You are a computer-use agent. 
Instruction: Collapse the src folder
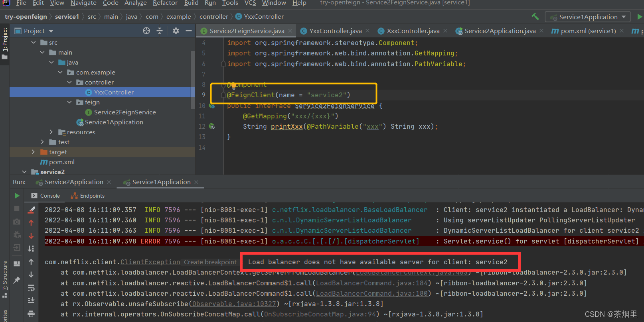(x=34, y=42)
